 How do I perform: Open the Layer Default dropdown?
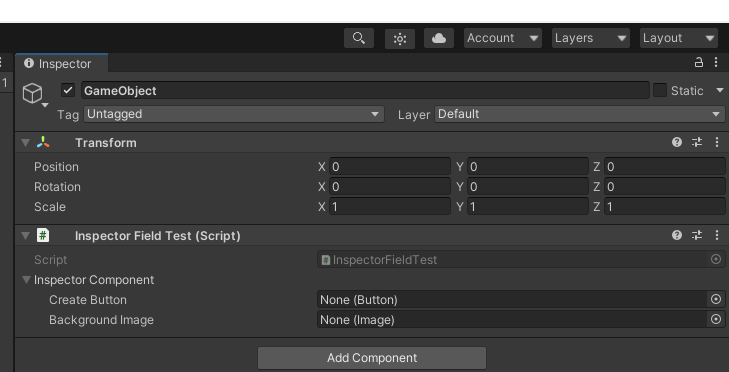click(x=580, y=114)
